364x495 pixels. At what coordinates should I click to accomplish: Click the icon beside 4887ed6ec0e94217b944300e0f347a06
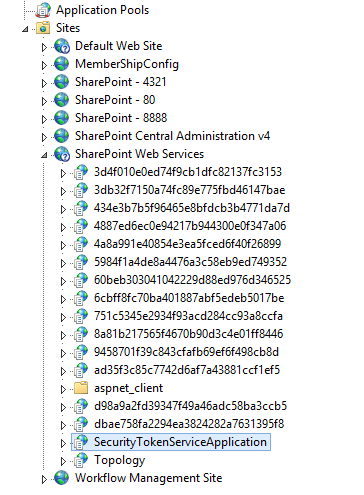pos(81,226)
